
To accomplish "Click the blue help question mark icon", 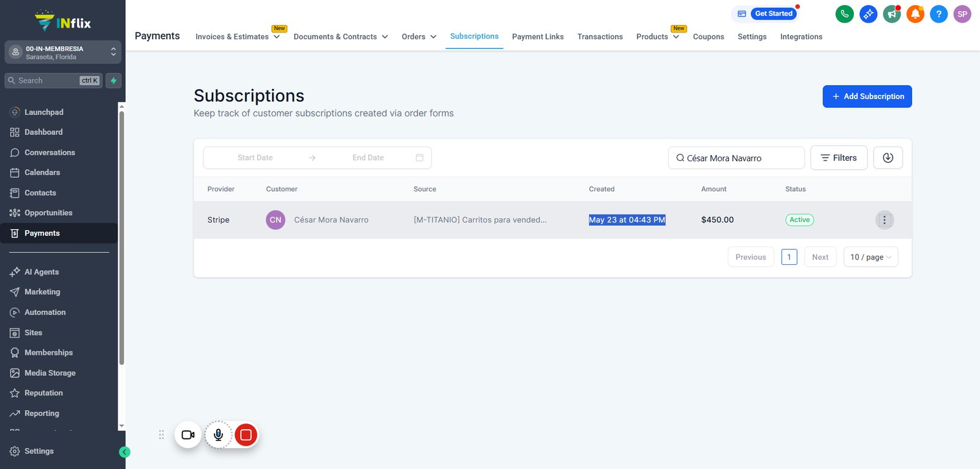I will (x=938, y=14).
